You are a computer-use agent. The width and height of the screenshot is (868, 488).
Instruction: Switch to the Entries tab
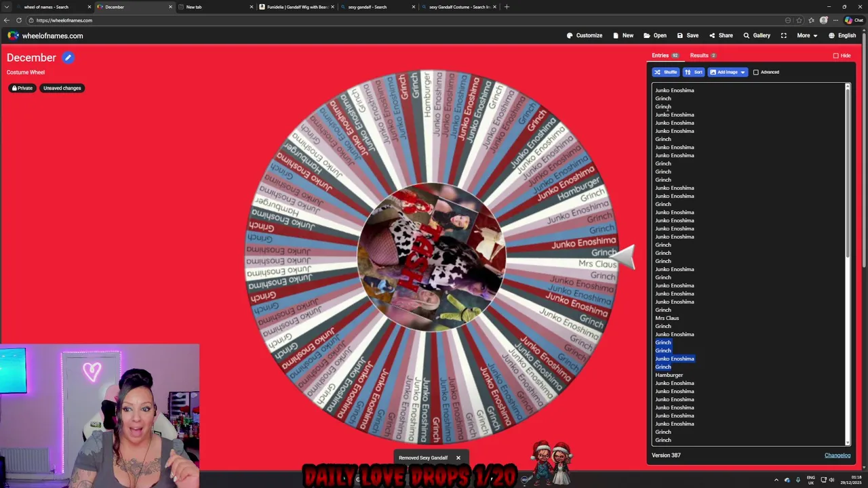665,56
